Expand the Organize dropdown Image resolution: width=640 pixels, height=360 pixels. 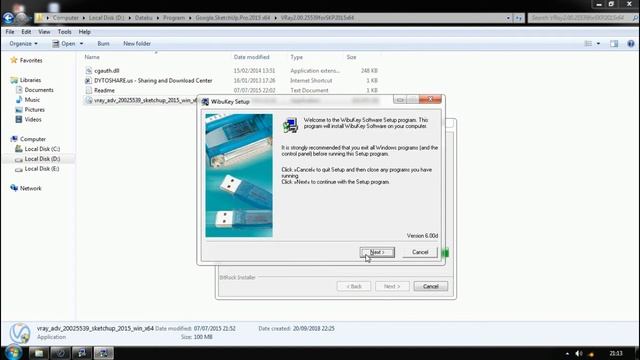pyautogui.click(x=23, y=44)
